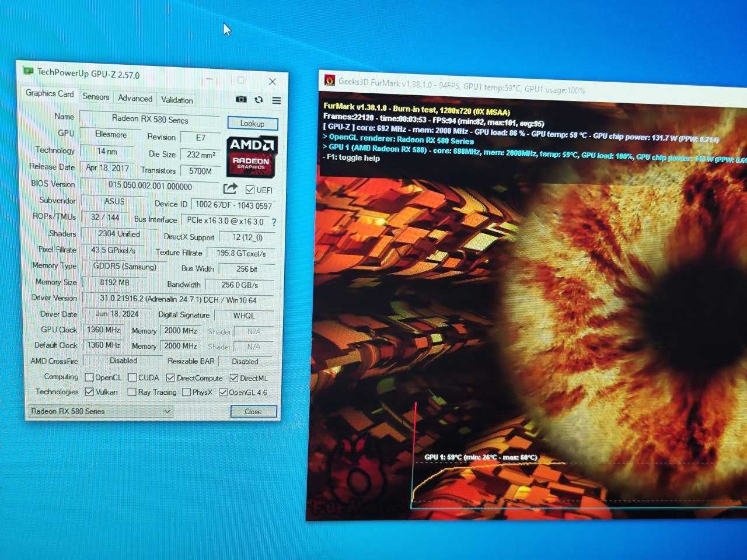Toggle the DirectCompute checkbox
Screen dimensions: 747x560
(x=170, y=378)
